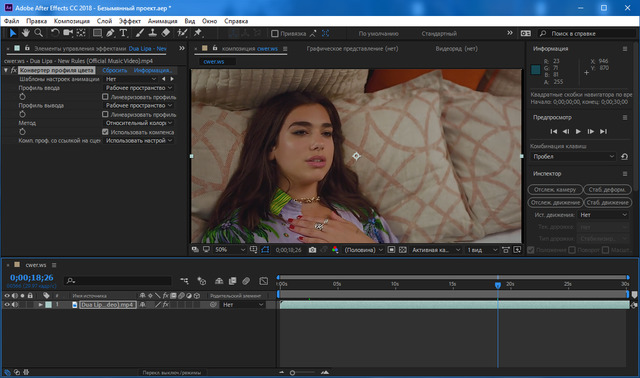The image size is (640, 378).
Task: Hide the Dua Lip layer with eye icon
Action: click(x=7, y=305)
